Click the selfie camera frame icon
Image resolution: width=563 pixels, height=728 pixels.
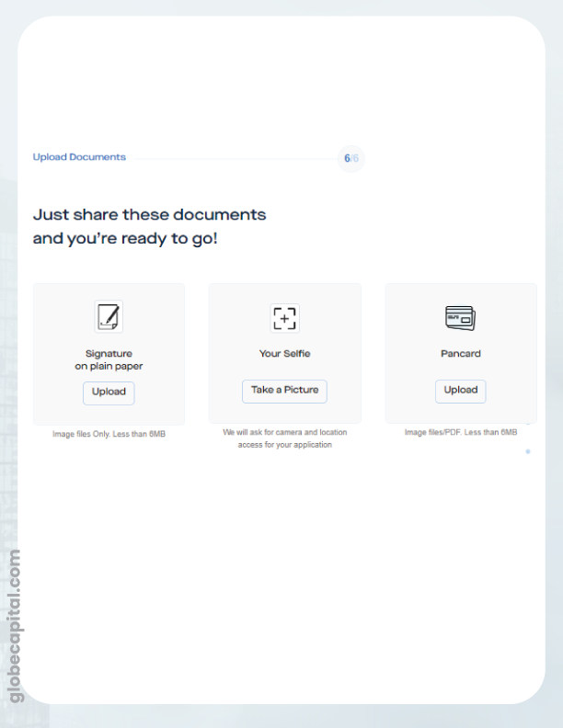285,318
